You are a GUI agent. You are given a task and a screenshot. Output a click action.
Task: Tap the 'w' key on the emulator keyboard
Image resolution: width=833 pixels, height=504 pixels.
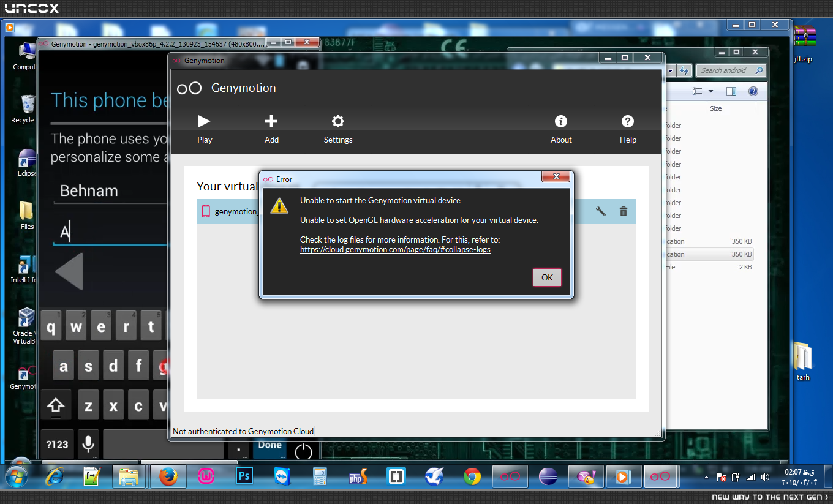point(76,327)
